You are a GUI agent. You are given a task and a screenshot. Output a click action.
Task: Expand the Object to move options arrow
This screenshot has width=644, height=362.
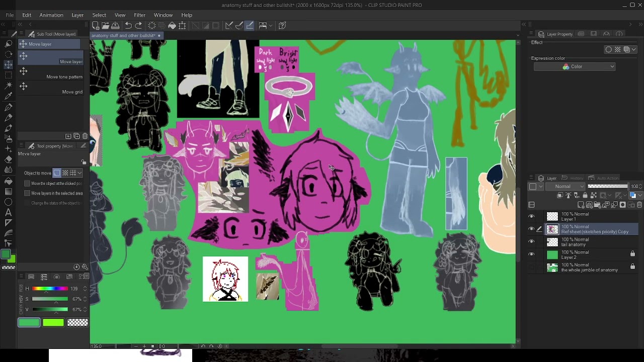[79, 173]
